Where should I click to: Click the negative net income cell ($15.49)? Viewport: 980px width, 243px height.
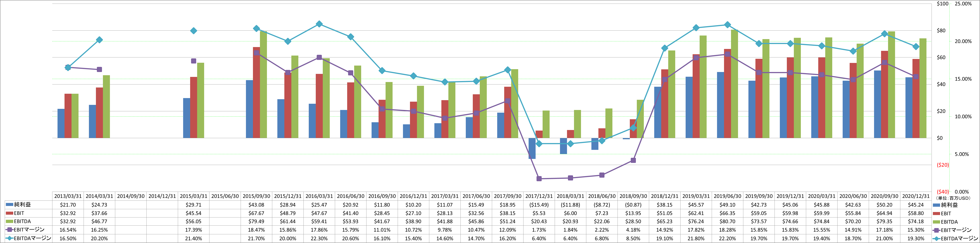tap(539, 205)
